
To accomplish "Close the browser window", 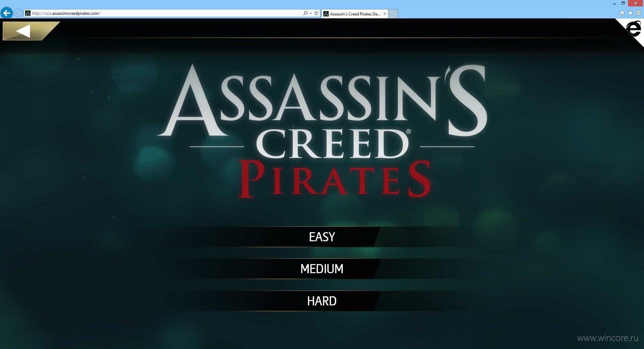I will [x=636, y=3].
